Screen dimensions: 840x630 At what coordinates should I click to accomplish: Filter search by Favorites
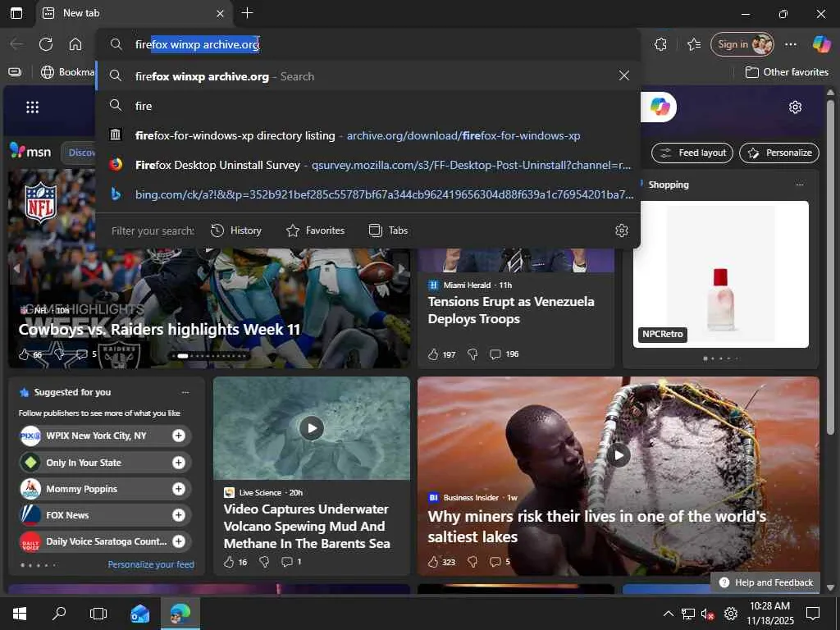[315, 231]
